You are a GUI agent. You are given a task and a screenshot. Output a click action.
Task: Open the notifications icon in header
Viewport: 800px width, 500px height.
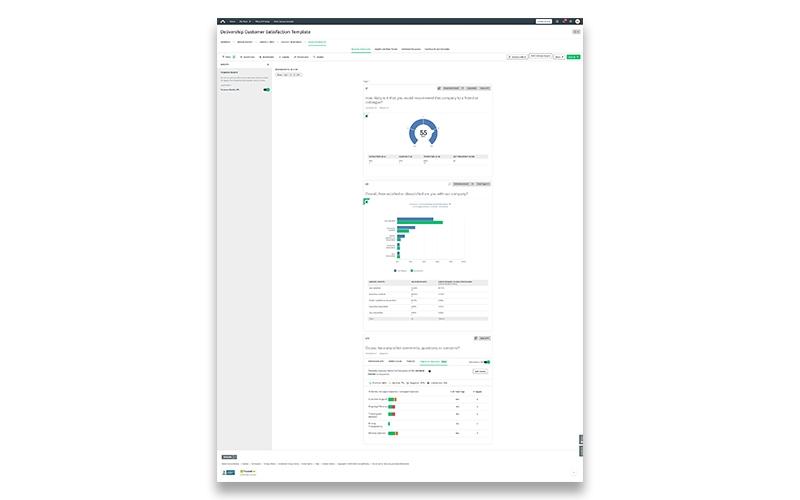(x=564, y=21)
